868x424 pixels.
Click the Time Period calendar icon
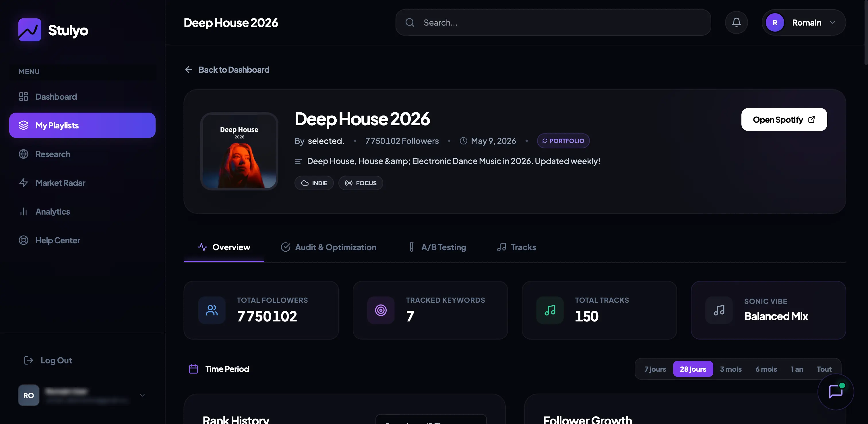tap(193, 369)
